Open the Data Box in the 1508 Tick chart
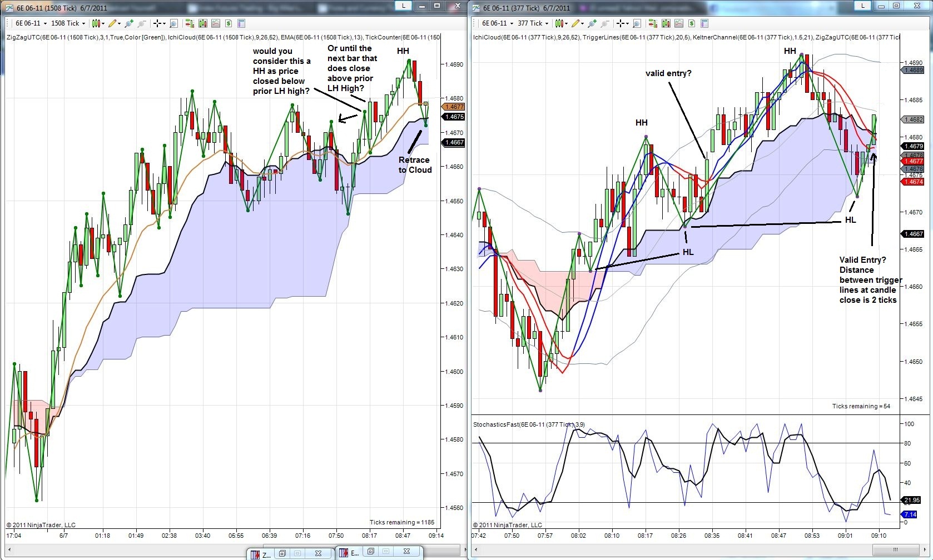 173,23
